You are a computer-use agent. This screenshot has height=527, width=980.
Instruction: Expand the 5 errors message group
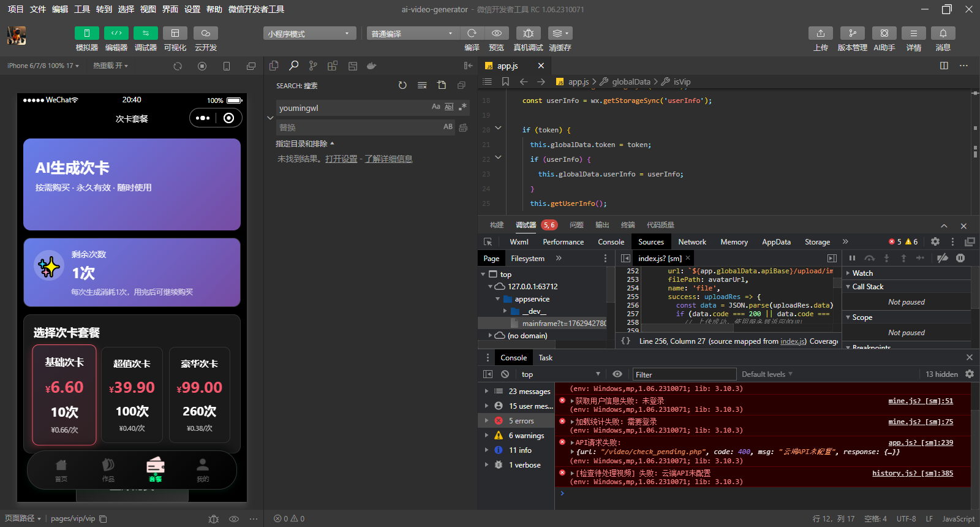486,421
